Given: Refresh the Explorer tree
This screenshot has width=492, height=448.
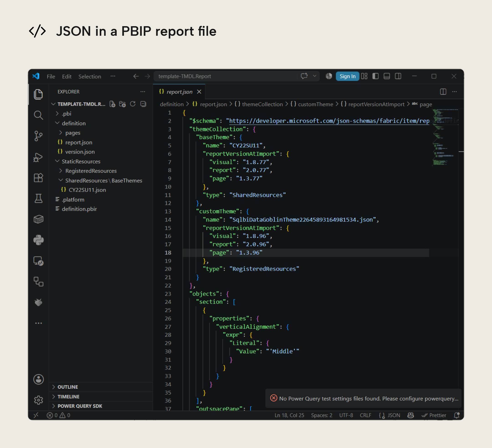Looking at the screenshot, I should [133, 104].
